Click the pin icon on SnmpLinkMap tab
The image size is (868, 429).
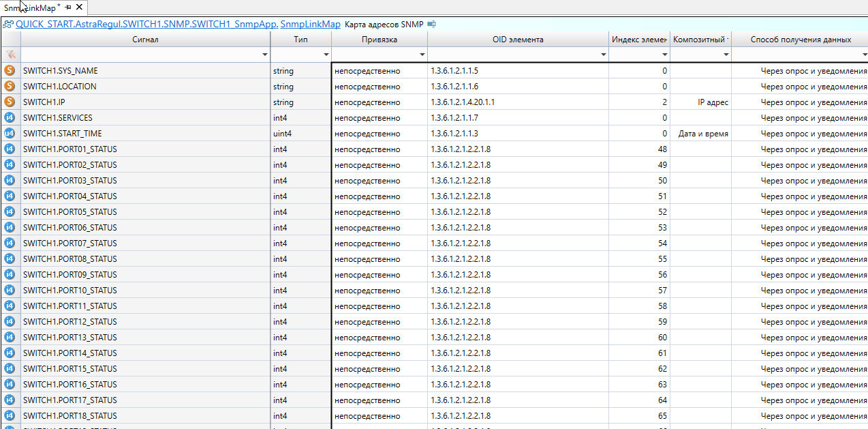coord(68,7)
